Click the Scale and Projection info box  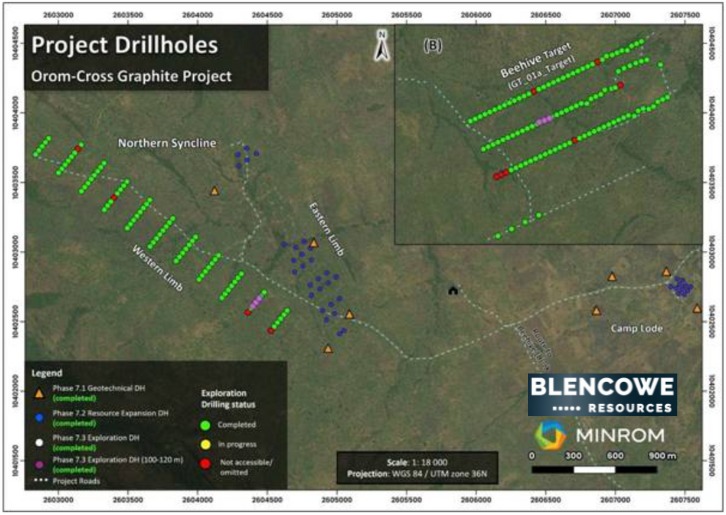pos(417,468)
